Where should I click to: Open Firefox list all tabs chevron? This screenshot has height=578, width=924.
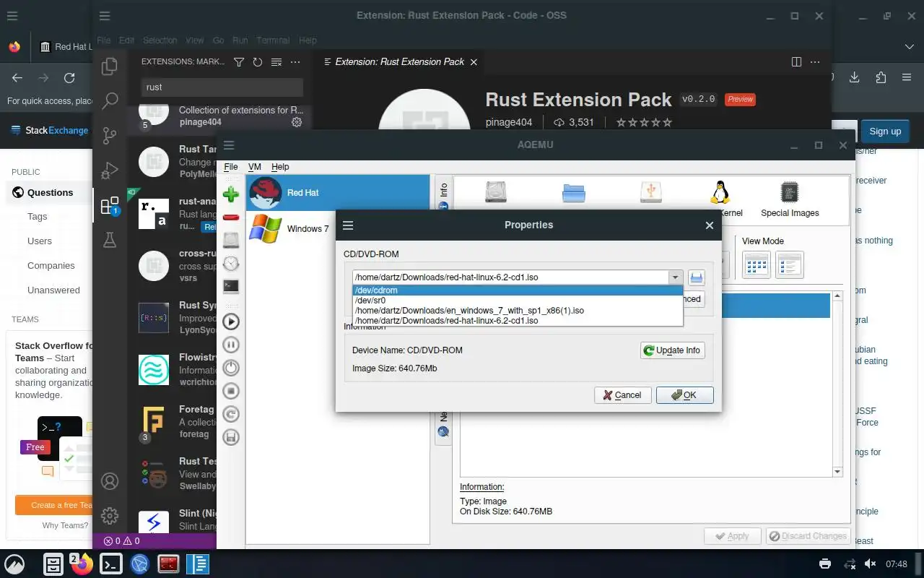[x=909, y=47]
